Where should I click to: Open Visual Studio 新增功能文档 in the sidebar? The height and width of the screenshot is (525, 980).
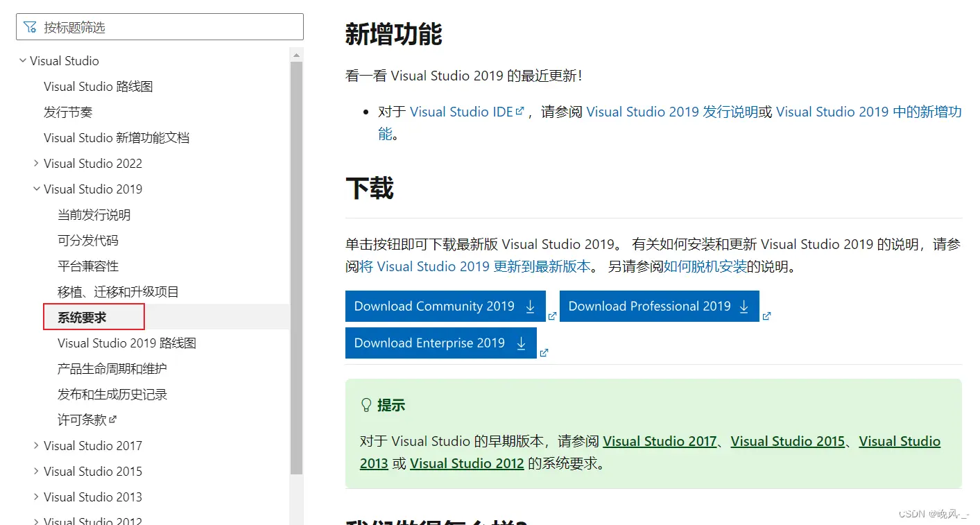click(117, 138)
